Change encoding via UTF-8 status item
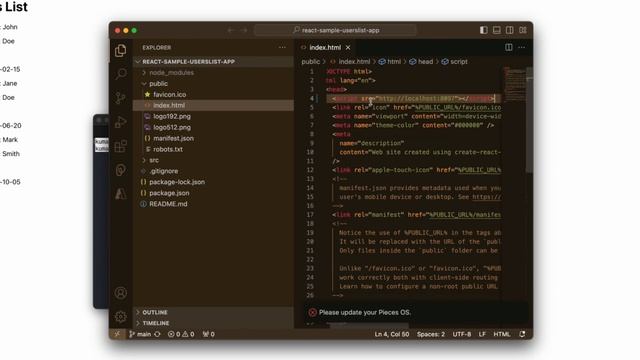640x360 pixels. [x=462, y=334]
